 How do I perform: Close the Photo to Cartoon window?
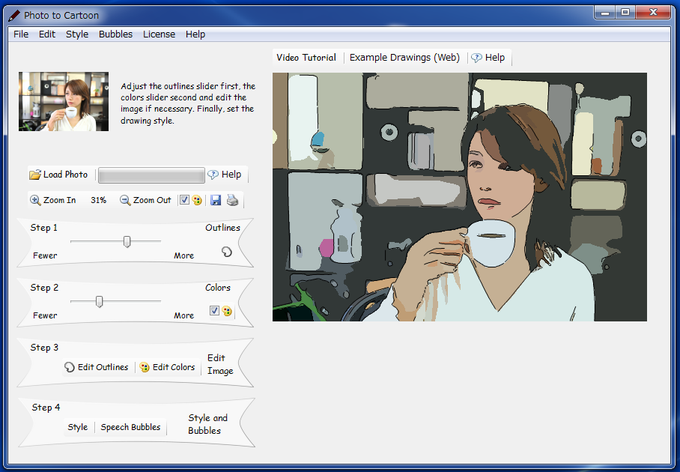click(653, 12)
